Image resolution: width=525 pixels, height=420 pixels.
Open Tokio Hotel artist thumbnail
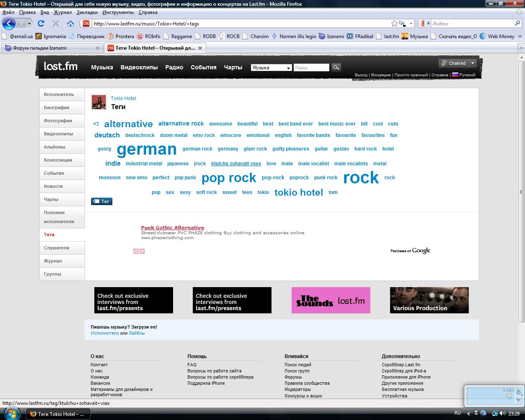pos(99,102)
